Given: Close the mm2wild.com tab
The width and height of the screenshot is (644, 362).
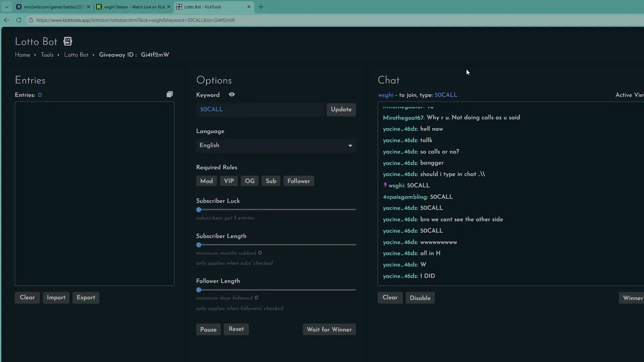Looking at the screenshot, I should pyautogui.click(x=89, y=7).
